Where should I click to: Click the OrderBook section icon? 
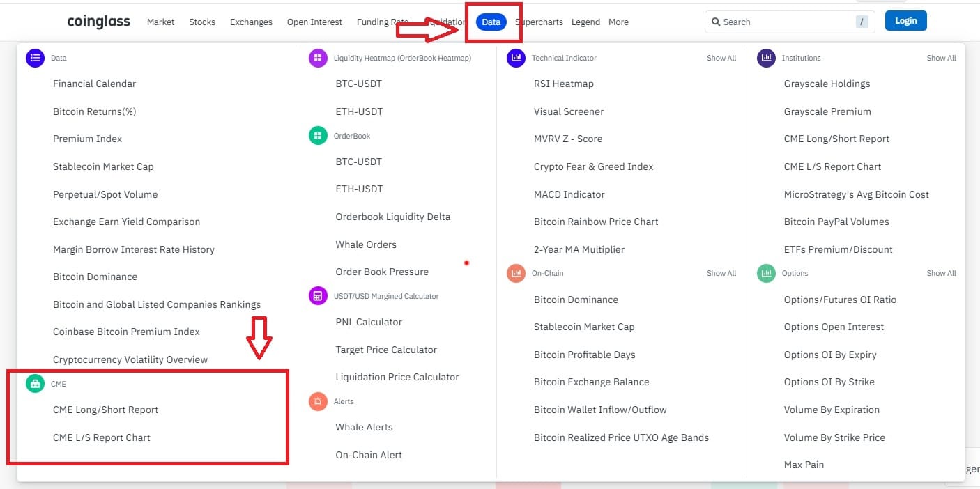318,136
